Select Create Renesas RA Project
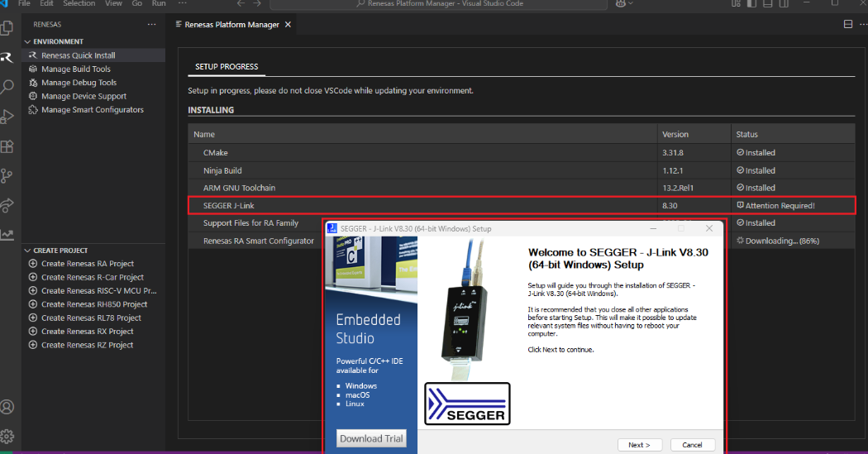The height and width of the screenshot is (454, 868). [x=87, y=264]
